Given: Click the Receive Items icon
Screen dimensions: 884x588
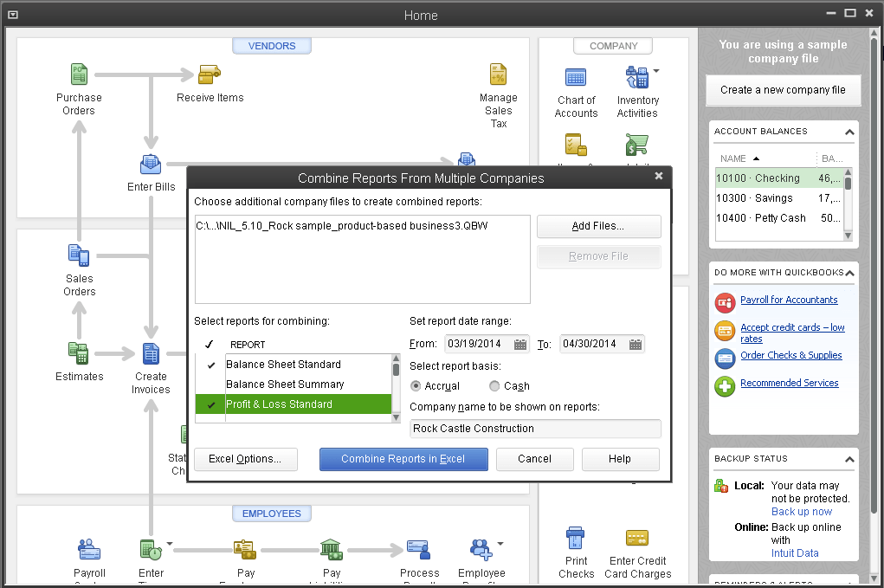Looking at the screenshot, I should [210, 75].
